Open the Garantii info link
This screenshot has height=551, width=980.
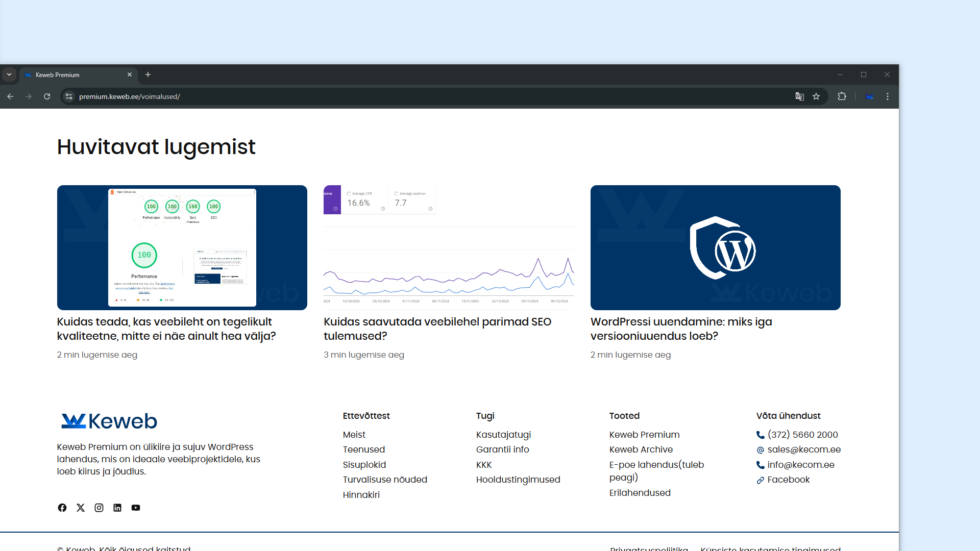[503, 449]
